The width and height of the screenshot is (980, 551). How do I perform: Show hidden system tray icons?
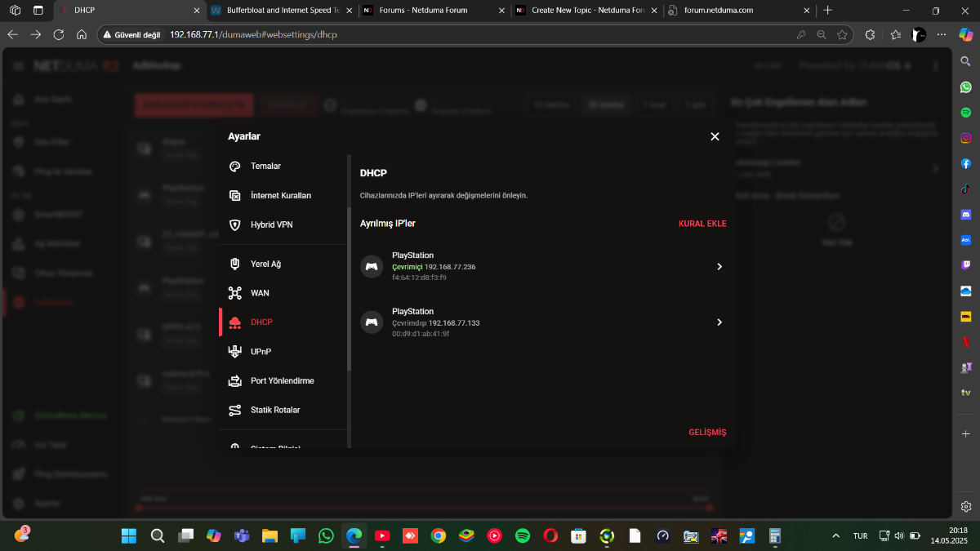(x=835, y=536)
